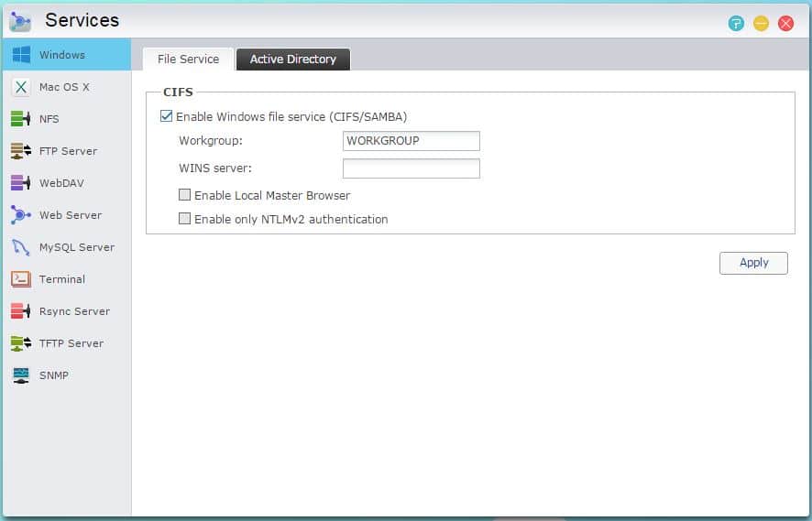Open the Terminal service icon
The width and height of the screenshot is (812, 521).
pos(21,279)
